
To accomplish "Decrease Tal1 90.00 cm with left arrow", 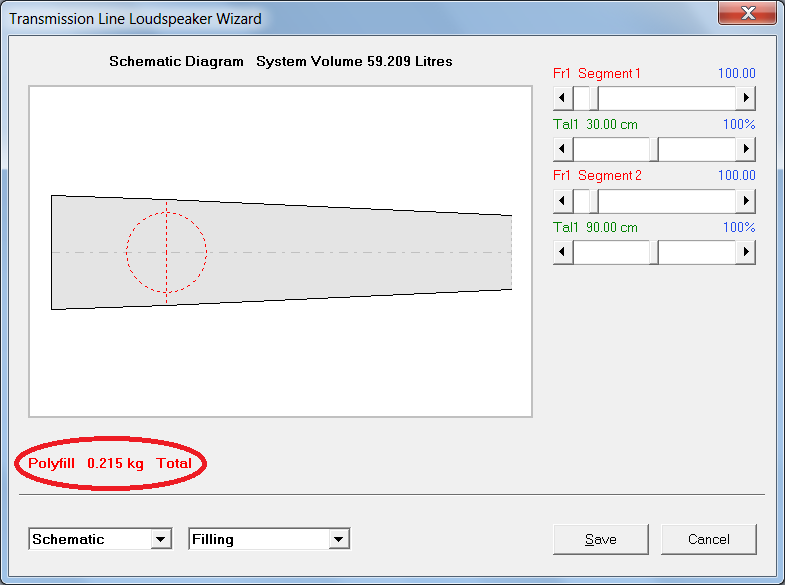I will click(563, 252).
